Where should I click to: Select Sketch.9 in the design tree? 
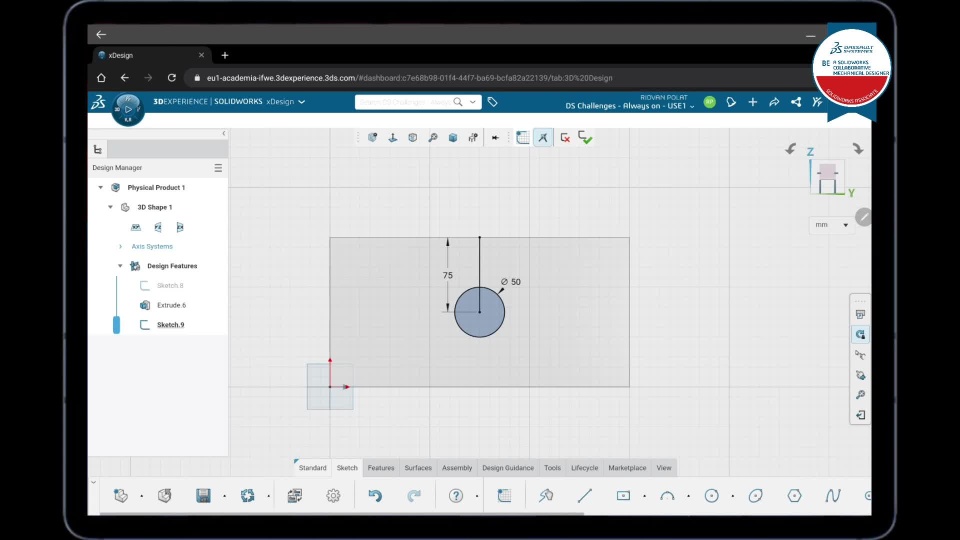(170, 324)
